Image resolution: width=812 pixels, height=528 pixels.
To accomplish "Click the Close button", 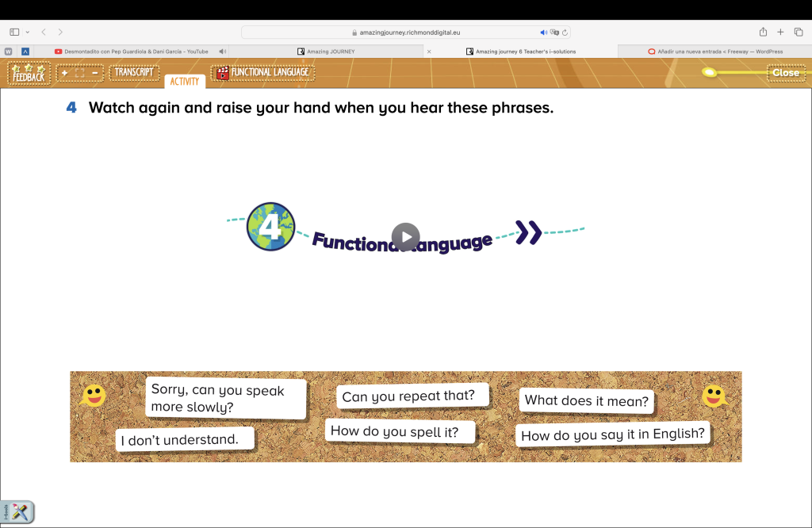I will click(785, 73).
